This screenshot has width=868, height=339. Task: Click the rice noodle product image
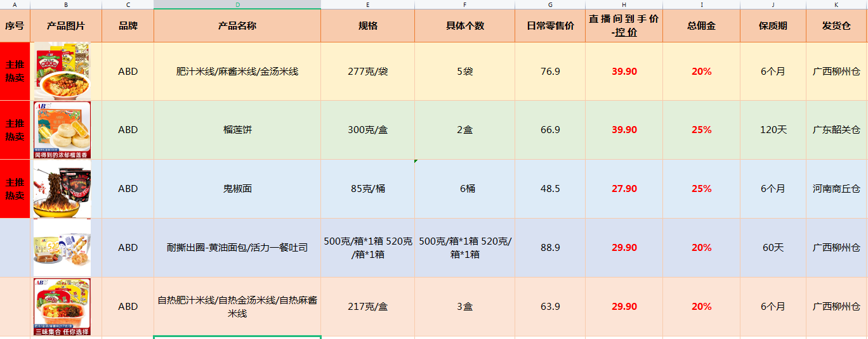point(62,71)
